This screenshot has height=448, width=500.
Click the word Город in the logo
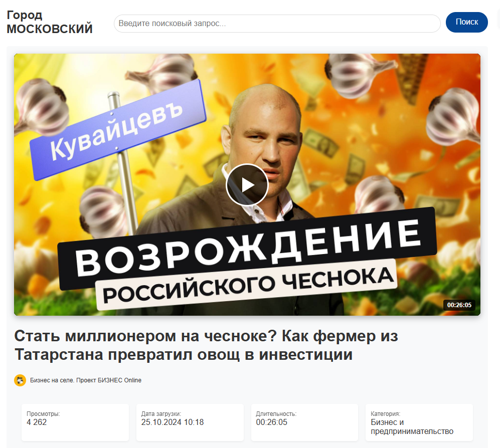click(25, 15)
